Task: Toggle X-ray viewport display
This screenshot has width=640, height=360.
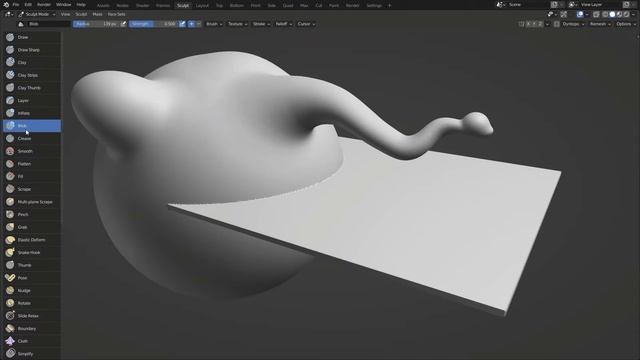Action: (596, 14)
